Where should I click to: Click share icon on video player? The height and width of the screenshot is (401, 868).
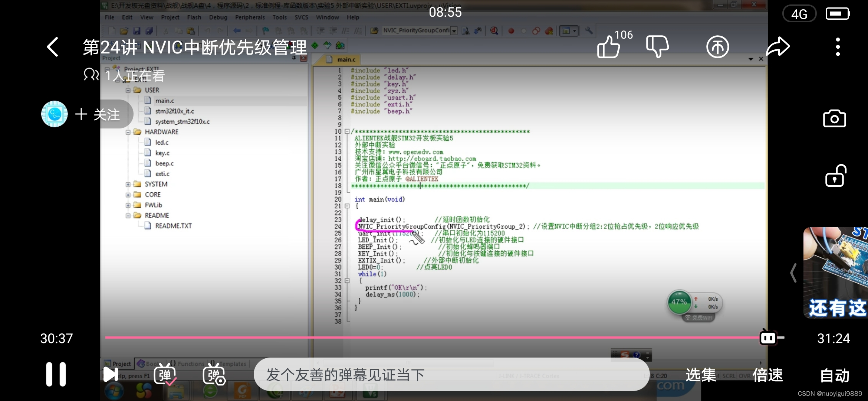tap(777, 46)
